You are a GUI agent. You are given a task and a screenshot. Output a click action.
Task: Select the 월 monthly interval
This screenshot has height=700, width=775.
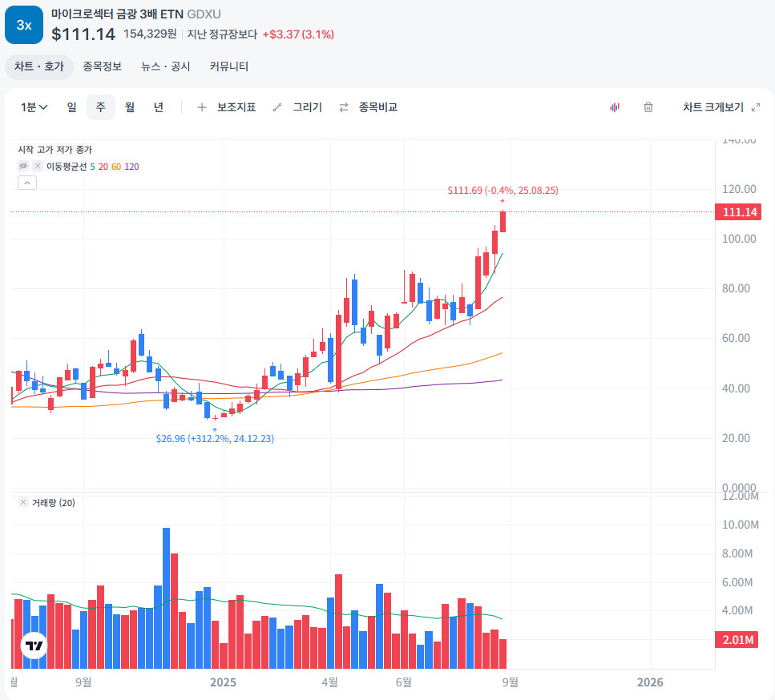pos(130,107)
